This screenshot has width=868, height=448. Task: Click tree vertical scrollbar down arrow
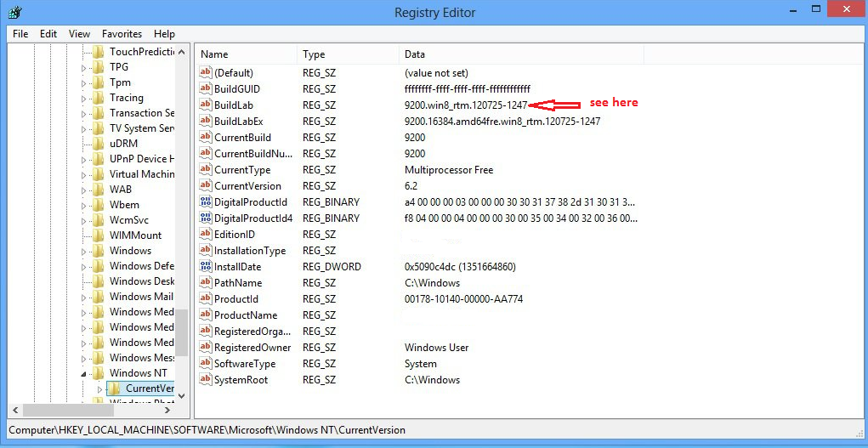(x=182, y=396)
